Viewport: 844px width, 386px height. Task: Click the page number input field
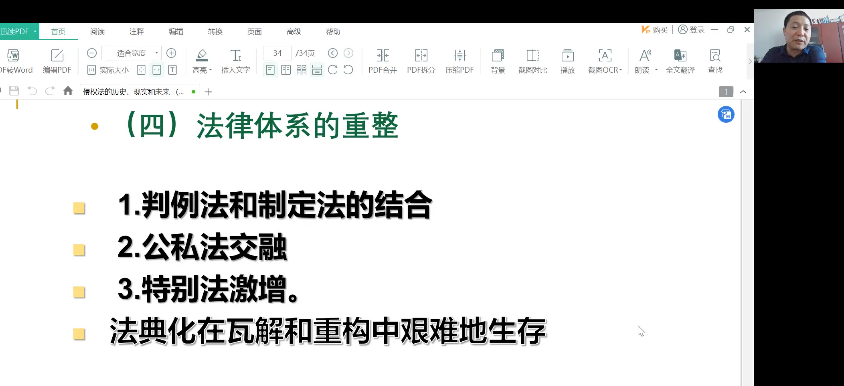277,53
